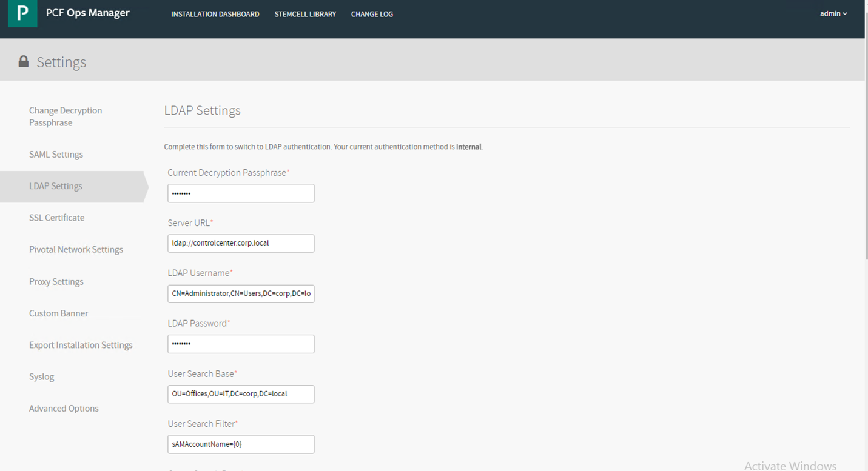This screenshot has height=471, width=868.
Task: Select LDAP Settings sidebar item
Action: click(73, 186)
